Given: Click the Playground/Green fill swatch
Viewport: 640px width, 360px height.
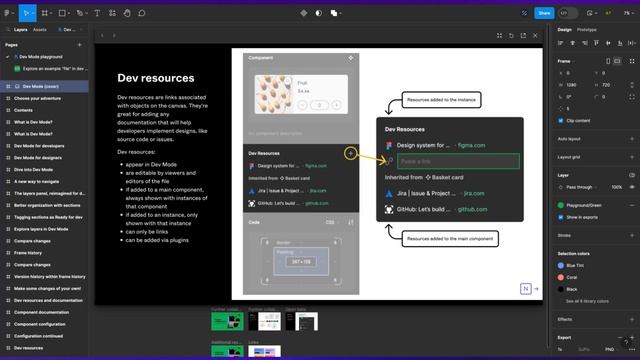Looking at the screenshot, I should pos(561,205).
